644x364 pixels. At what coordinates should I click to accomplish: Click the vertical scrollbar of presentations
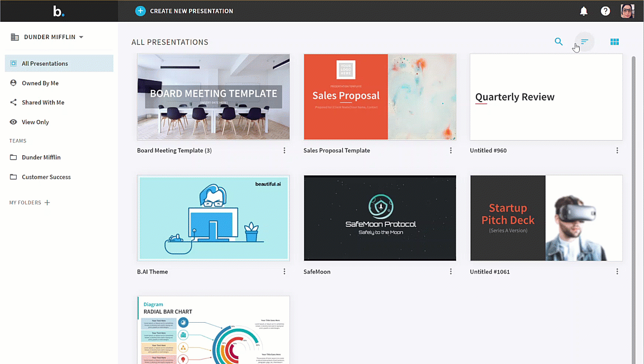[633, 209]
